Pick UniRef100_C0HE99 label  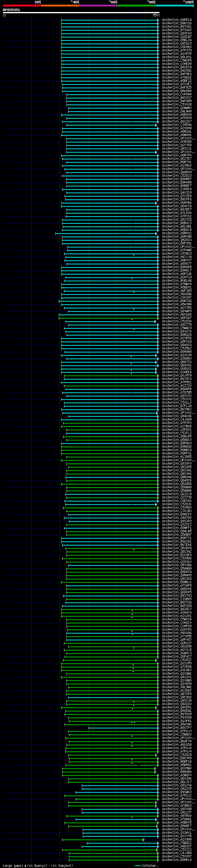[176, 64]
